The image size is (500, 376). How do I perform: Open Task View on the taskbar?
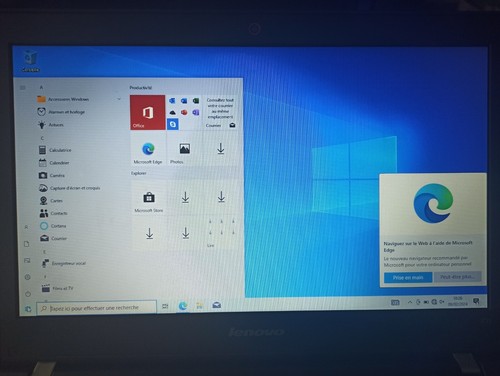[165, 306]
